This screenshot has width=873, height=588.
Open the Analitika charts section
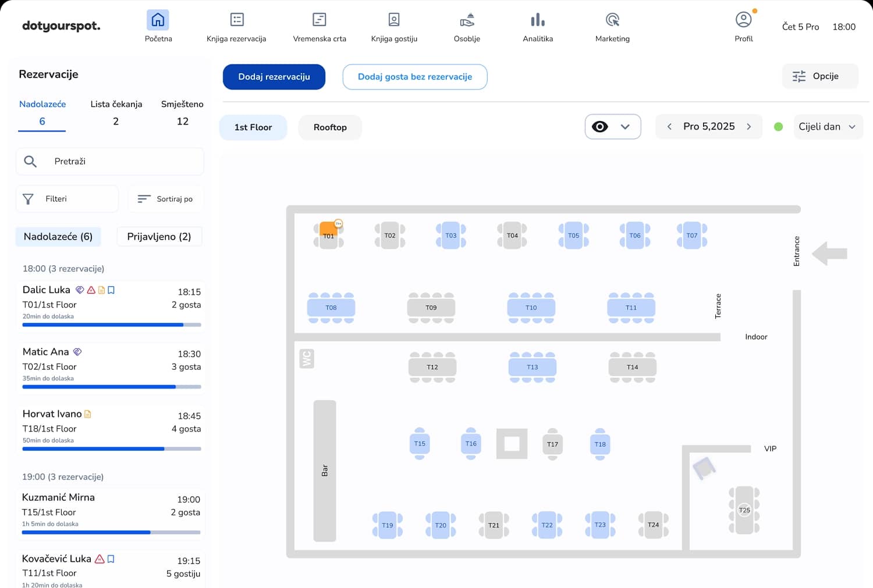point(538,27)
